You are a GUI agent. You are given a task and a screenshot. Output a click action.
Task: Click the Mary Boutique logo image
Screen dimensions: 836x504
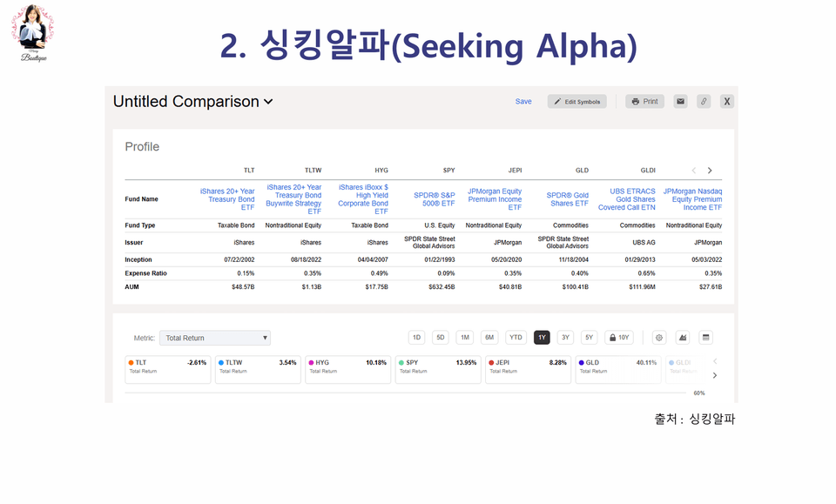pyautogui.click(x=33, y=33)
